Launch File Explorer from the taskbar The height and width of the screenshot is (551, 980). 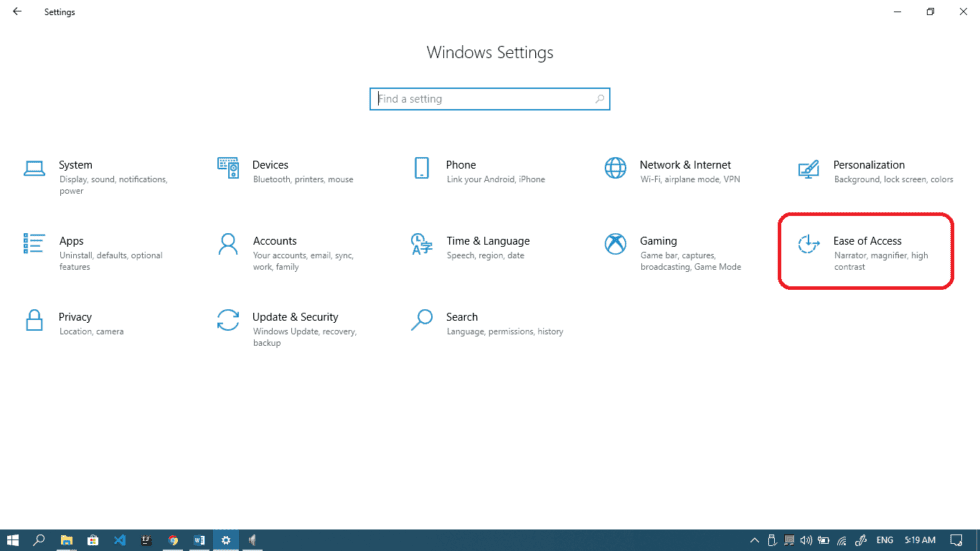(x=66, y=540)
